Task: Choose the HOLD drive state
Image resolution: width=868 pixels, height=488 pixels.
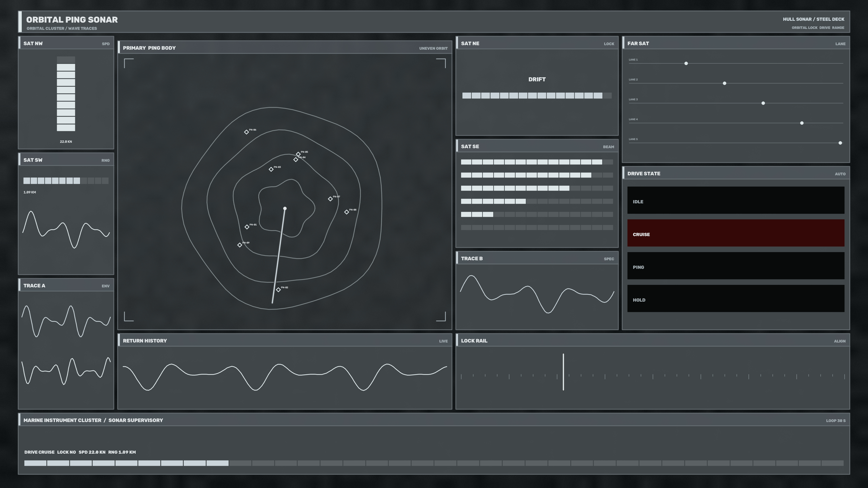Action: (736, 298)
